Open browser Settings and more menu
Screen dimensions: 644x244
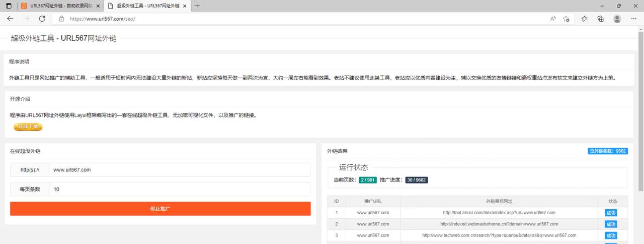633,19
